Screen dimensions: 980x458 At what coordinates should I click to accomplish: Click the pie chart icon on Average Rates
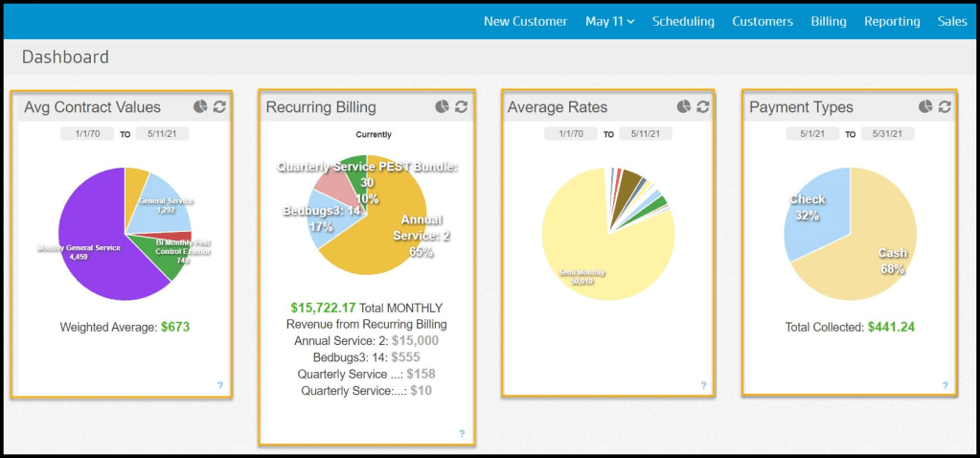pos(683,107)
